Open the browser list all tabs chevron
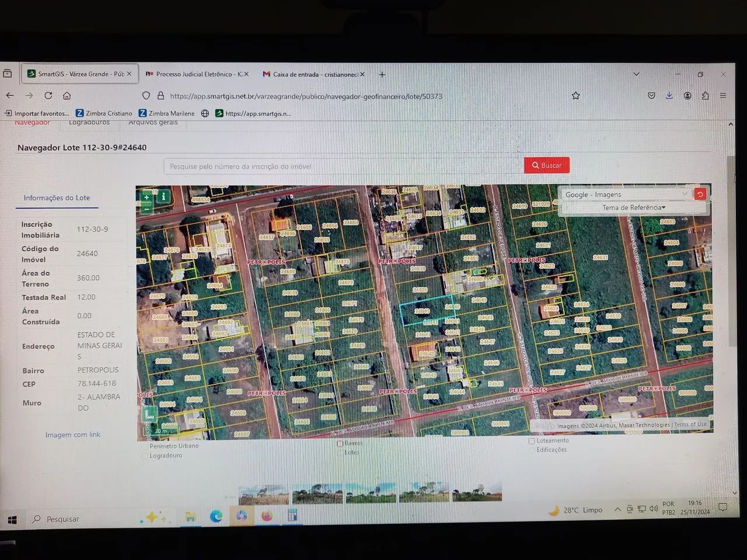The height and width of the screenshot is (560, 747). point(637,74)
